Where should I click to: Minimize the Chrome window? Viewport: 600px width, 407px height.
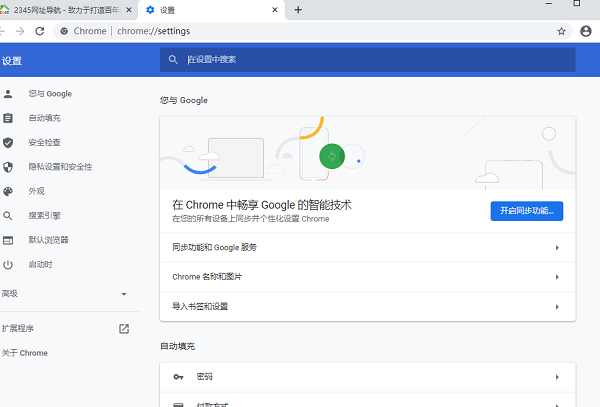pyautogui.click(x=549, y=3)
